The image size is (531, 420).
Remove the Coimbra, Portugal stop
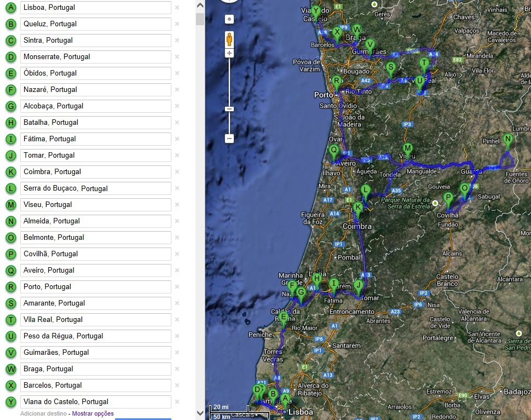(x=177, y=172)
